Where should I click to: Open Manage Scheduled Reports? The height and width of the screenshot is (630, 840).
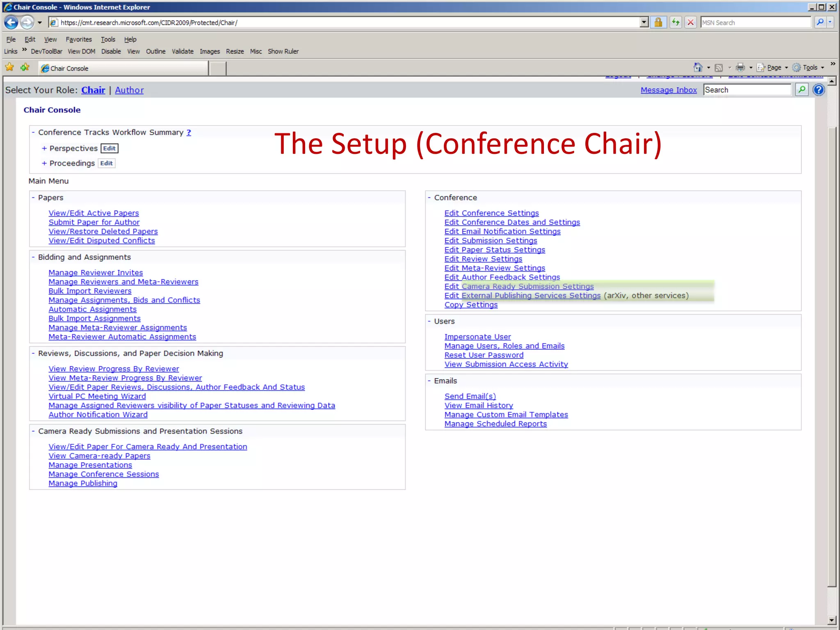tap(496, 424)
